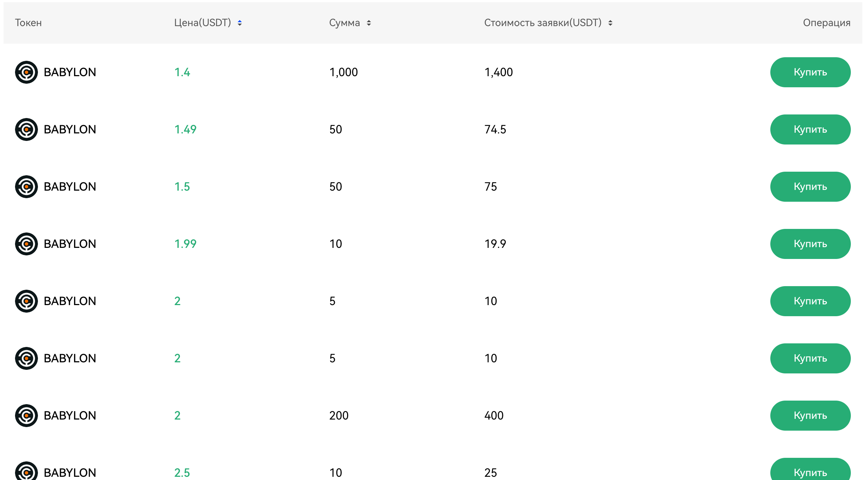Купить the 1,000 BABYLON order at 1.4
Image resolution: width=868 pixels, height=480 pixels.
point(810,72)
